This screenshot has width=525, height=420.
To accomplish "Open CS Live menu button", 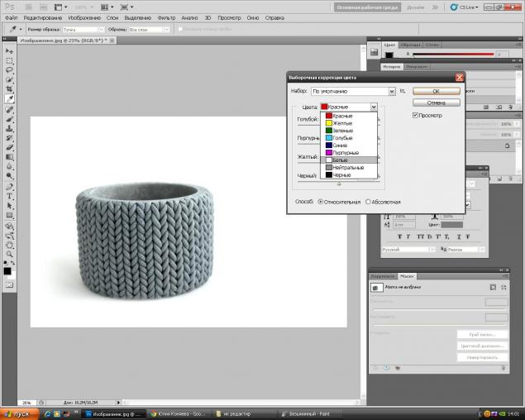I will click(465, 7).
